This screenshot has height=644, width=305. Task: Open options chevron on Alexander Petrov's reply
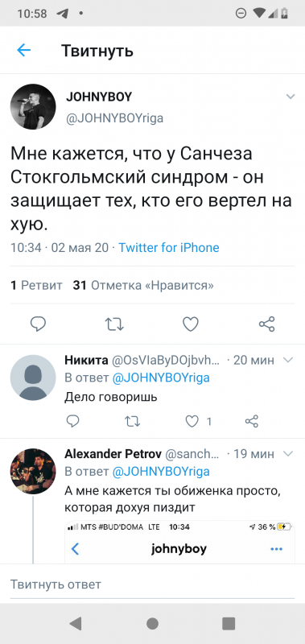point(289,454)
